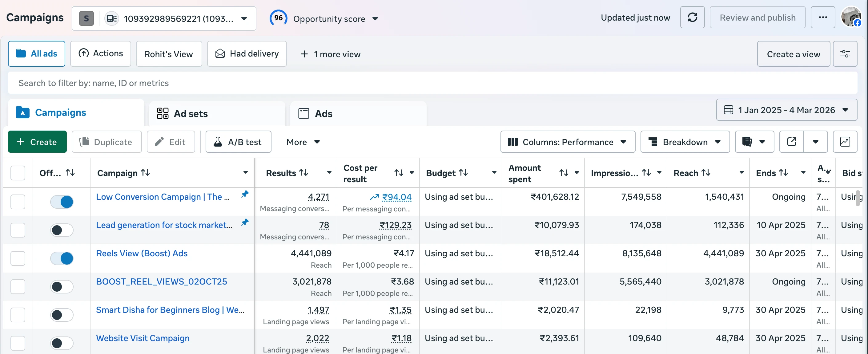The image size is (868, 354).
Task: Check the Reels View (Boost) Ads checkbox
Action: 18,258
